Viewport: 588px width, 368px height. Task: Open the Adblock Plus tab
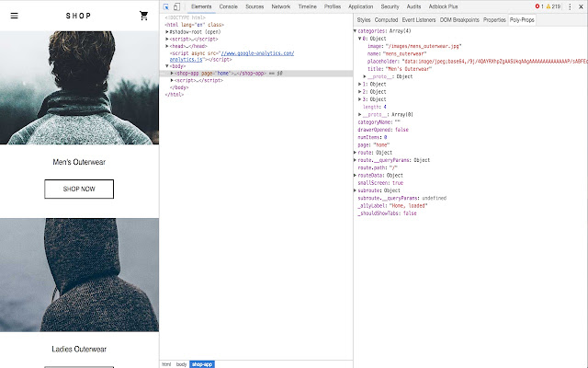(443, 6)
